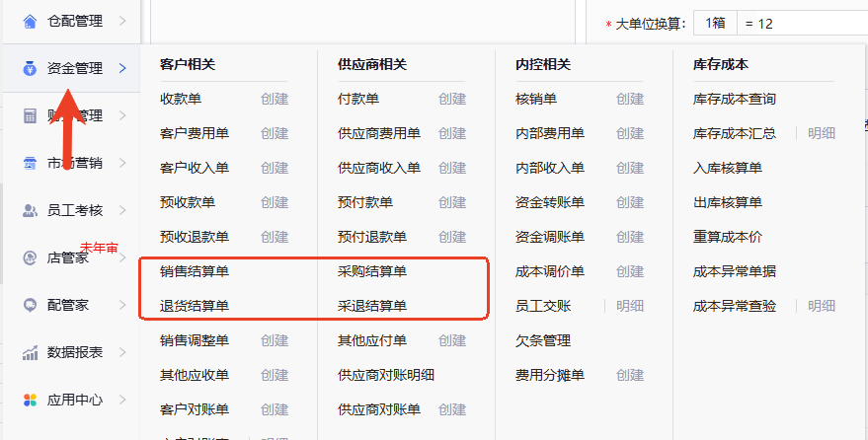Viewport: 868px width, 440px height.
Task: Expand the arrow beside 数据报表
Action: (122, 352)
